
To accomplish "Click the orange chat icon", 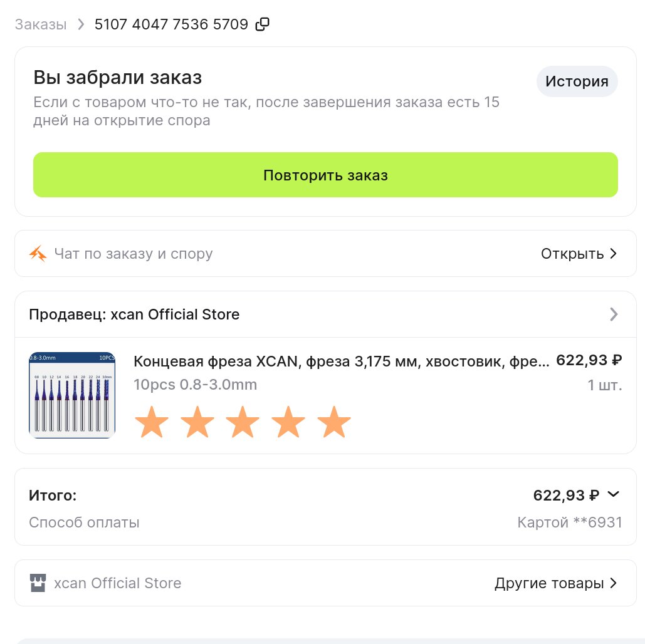I will coord(38,254).
